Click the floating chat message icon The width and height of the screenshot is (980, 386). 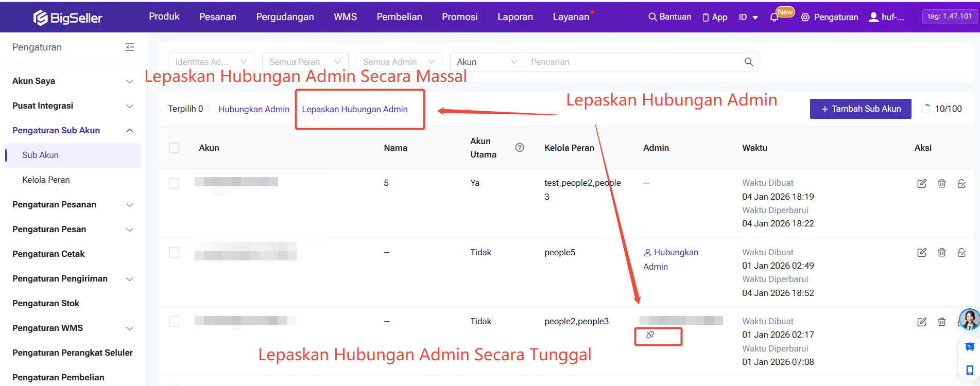pyautogui.click(x=970, y=347)
